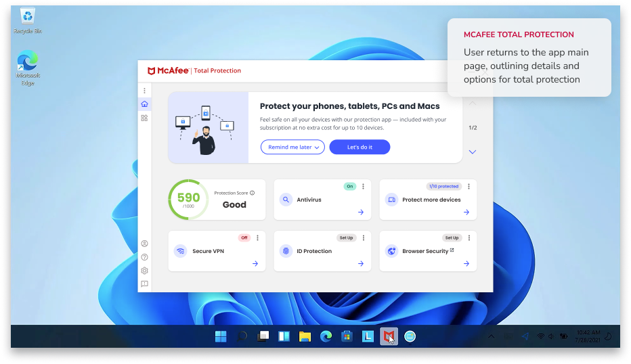Open the L app on the taskbar
The height and width of the screenshot is (364, 631).
(x=368, y=336)
